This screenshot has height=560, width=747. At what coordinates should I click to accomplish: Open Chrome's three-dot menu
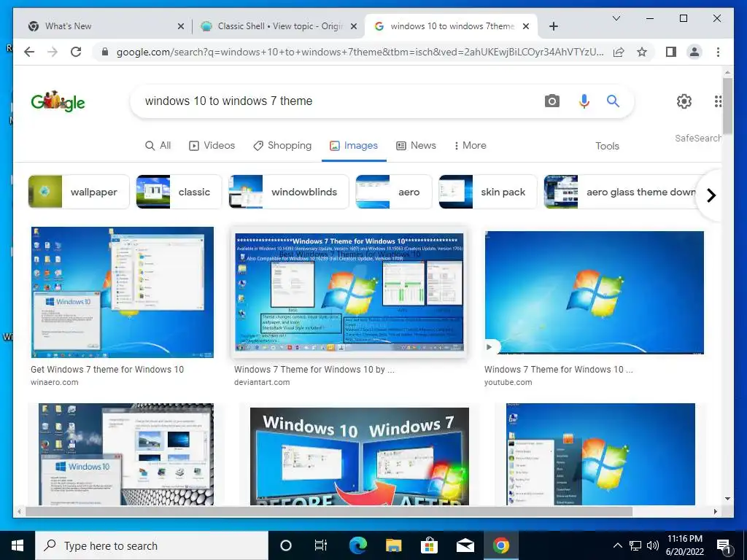pyautogui.click(x=718, y=52)
